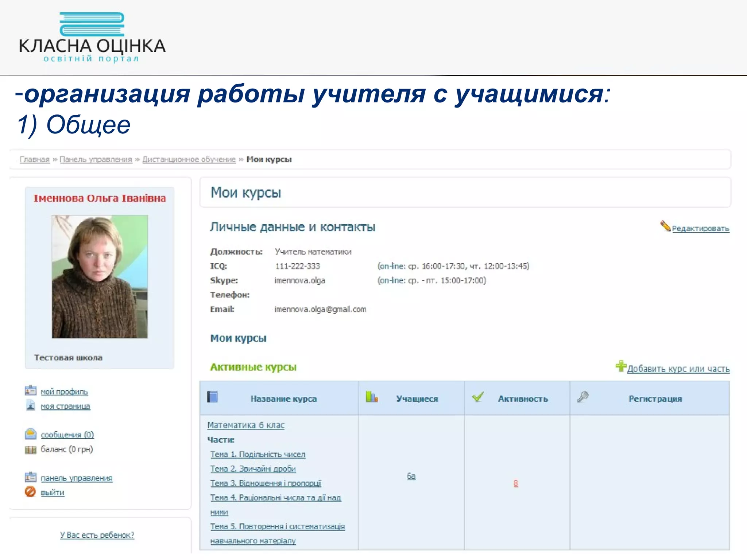Click the Мои курсы breadcrumb item
The width and height of the screenshot is (747, 560).
[x=269, y=159]
